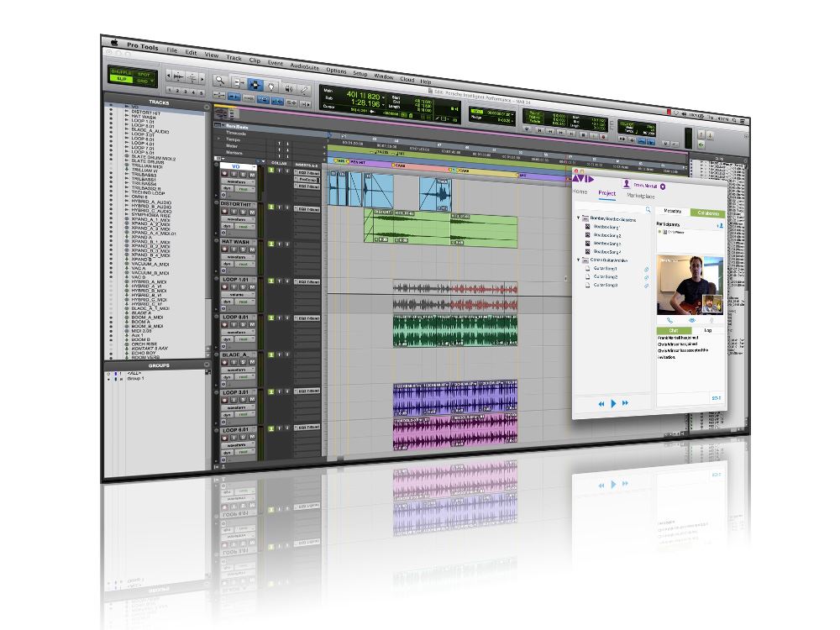Click the Avid logo in collaboration panel
Image resolution: width=840 pixels, height=630 pixels.
click(x=583, y=179)
